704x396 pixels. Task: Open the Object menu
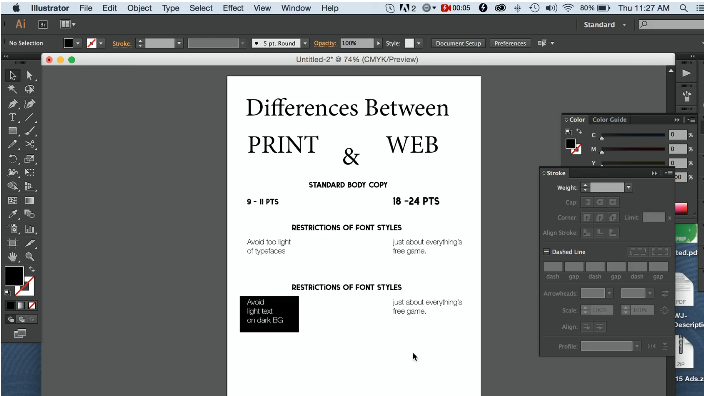140,8
